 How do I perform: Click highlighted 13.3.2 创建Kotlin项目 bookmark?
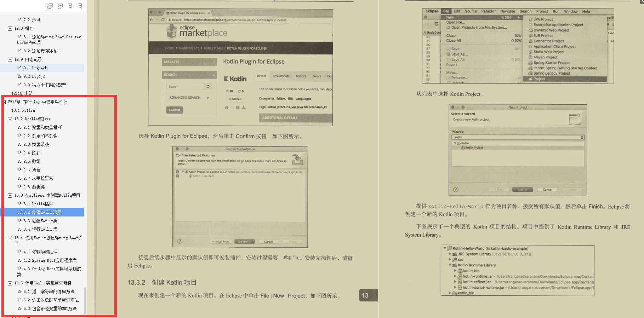click(x=39, y=212)
